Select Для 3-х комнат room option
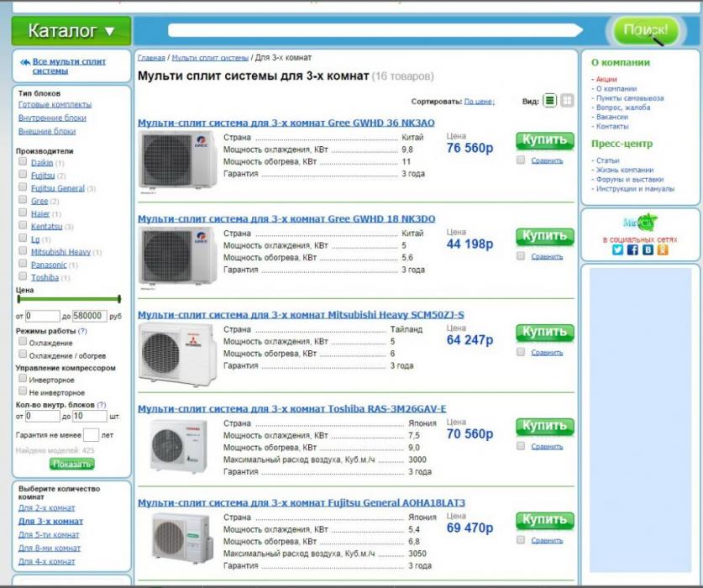The height and width of the screenshot is (588, 703). point(50,521)
